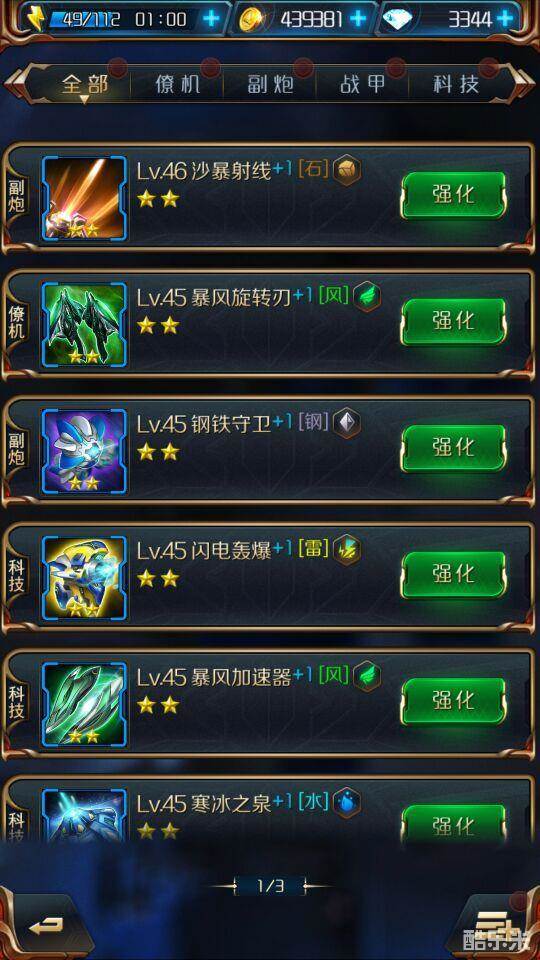
Task: Tap the plus icon next to gold coins
Action: (357, 18)
